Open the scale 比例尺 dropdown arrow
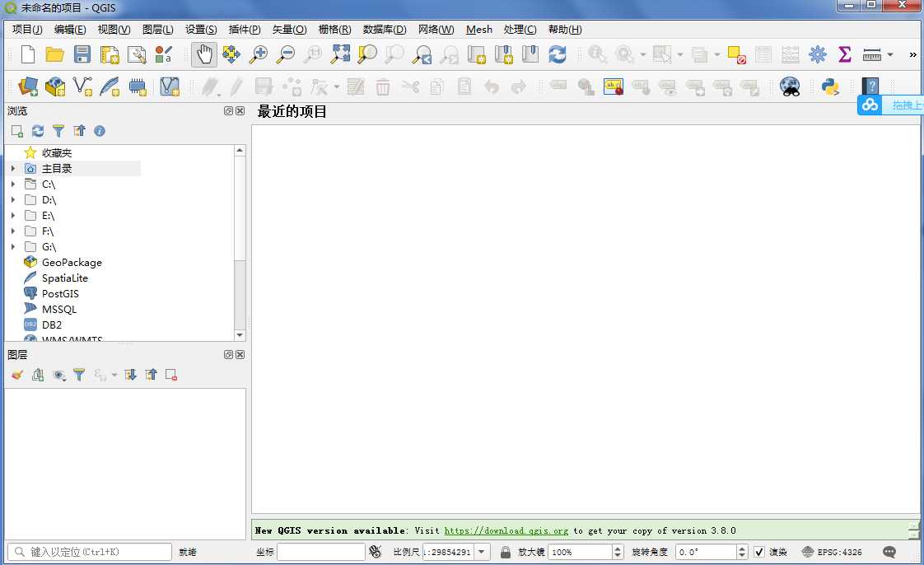Image resolution: width=924 pixels, height=565 pixels. coord(482,552)
